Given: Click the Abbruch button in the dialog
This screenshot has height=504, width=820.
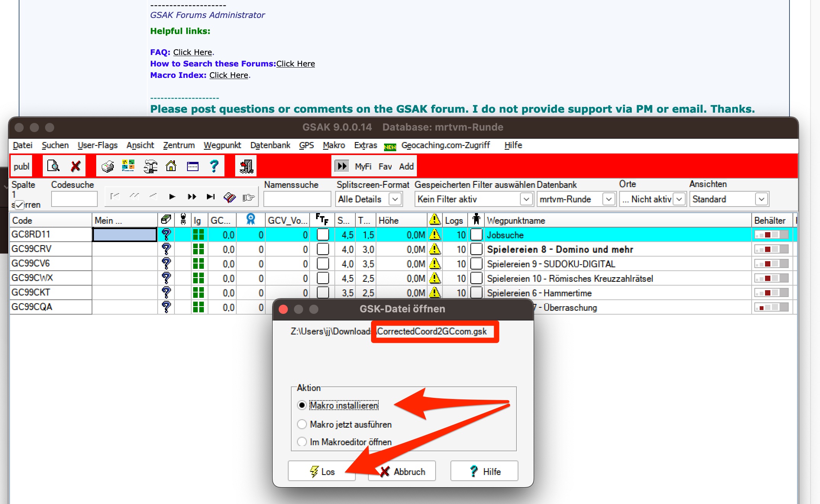Looking at the screenshot, I should coord(402,471).
